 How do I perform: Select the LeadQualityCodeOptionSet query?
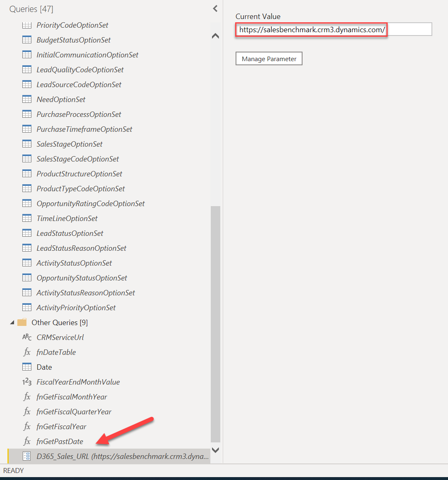[80, 69]
